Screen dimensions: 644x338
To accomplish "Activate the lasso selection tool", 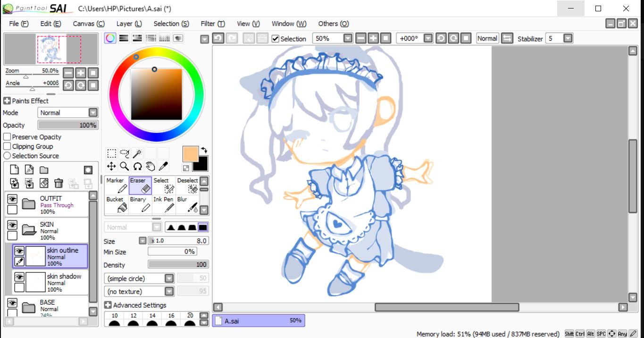I will tap(125, 153).
